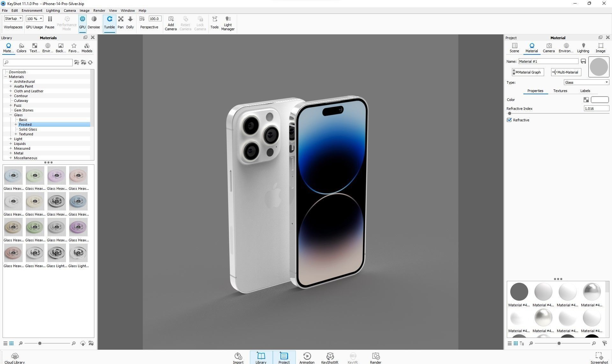Open the Render dialog

pyautogui.click(x=376, y=358)
